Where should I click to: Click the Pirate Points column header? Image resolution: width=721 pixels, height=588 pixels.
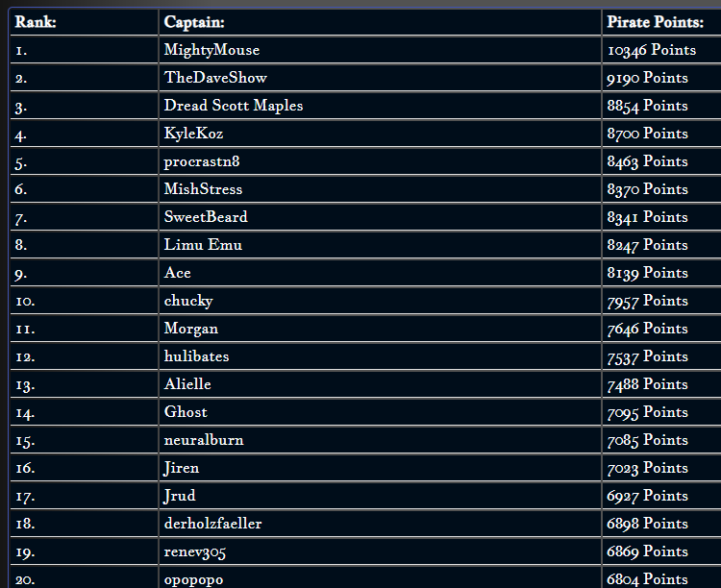pyautogui.click(x=655, y=22)
